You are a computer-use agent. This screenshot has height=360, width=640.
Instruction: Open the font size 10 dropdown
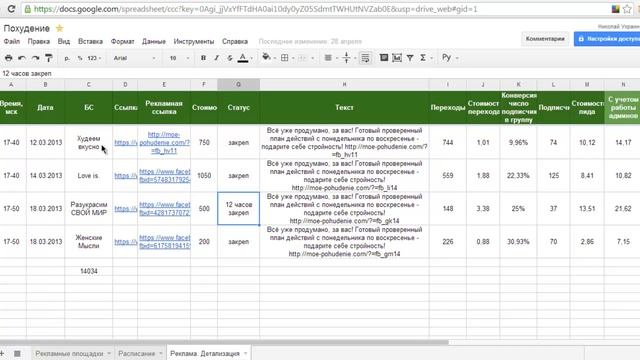(x=179, y=58)
